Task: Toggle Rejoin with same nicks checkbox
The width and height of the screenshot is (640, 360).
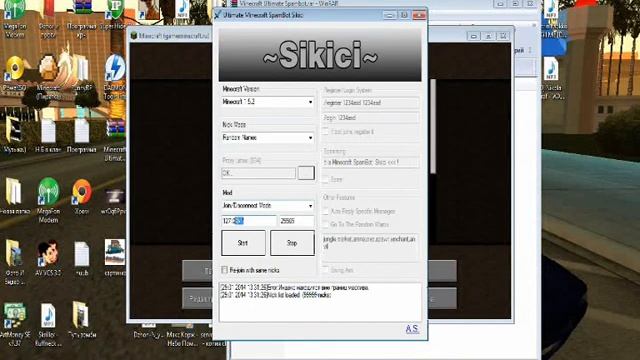Action: pos(224,270)
